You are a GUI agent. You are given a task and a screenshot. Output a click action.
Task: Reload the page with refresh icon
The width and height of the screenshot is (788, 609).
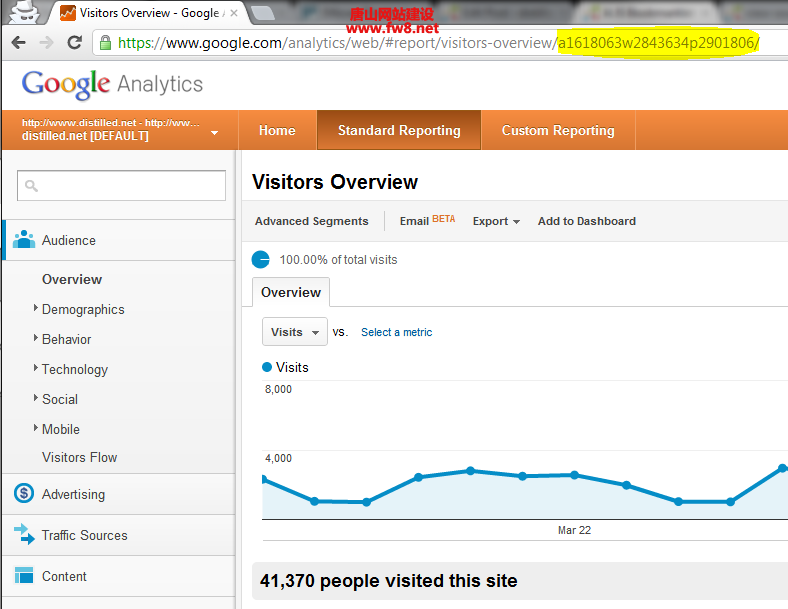[x=74, y=43]
